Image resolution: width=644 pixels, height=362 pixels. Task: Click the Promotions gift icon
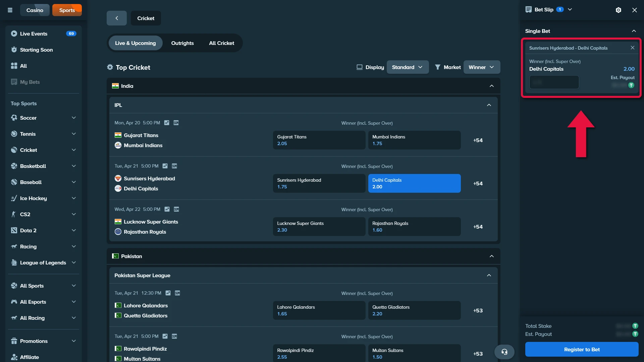[14, 341]
